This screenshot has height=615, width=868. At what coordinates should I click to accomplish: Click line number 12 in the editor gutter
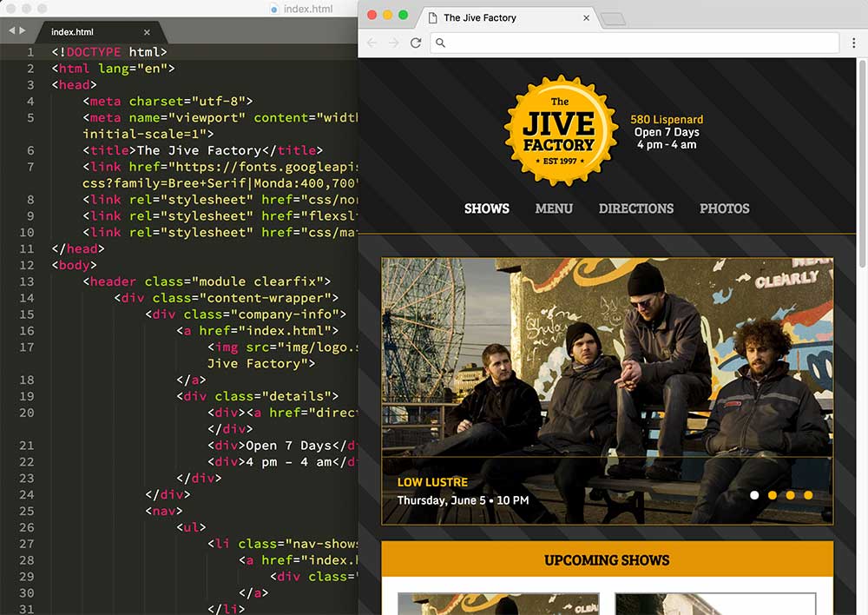pyautogui.click(x=27, y=265)
